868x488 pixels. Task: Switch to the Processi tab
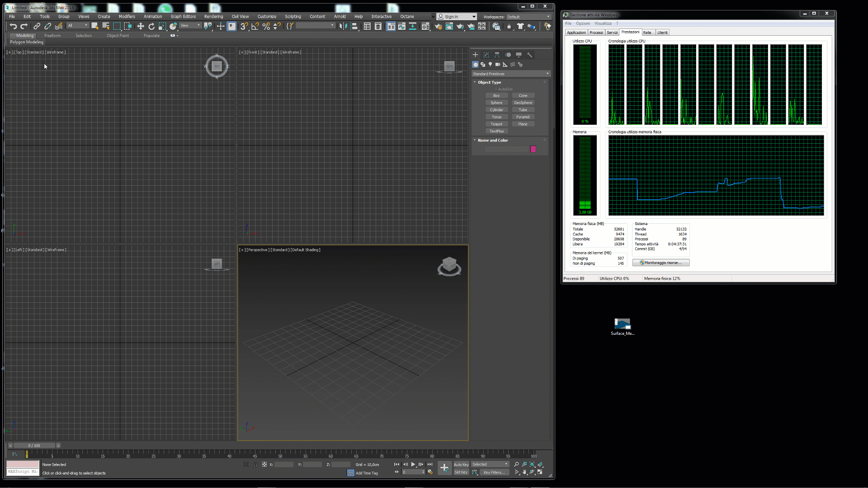[x=596, y=33]
